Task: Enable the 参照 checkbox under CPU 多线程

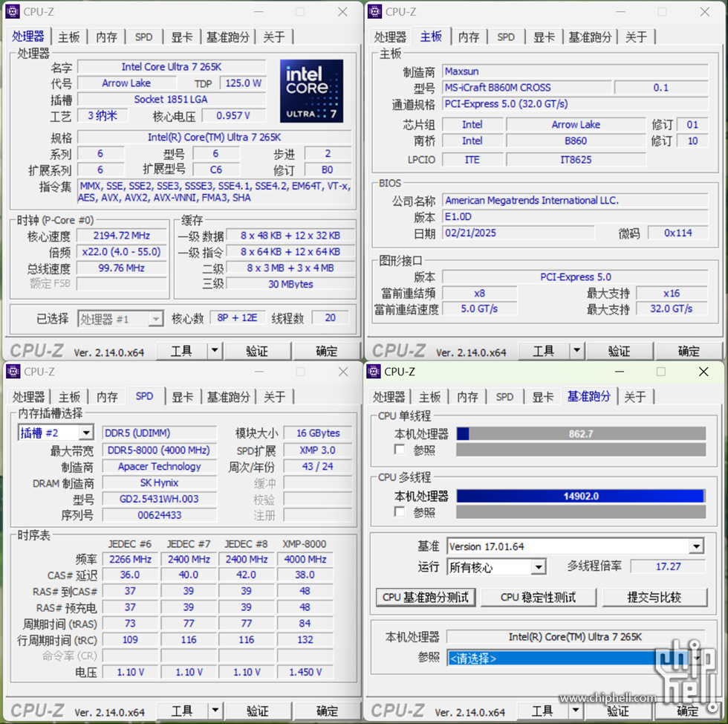Action: (x=400, y=511)
